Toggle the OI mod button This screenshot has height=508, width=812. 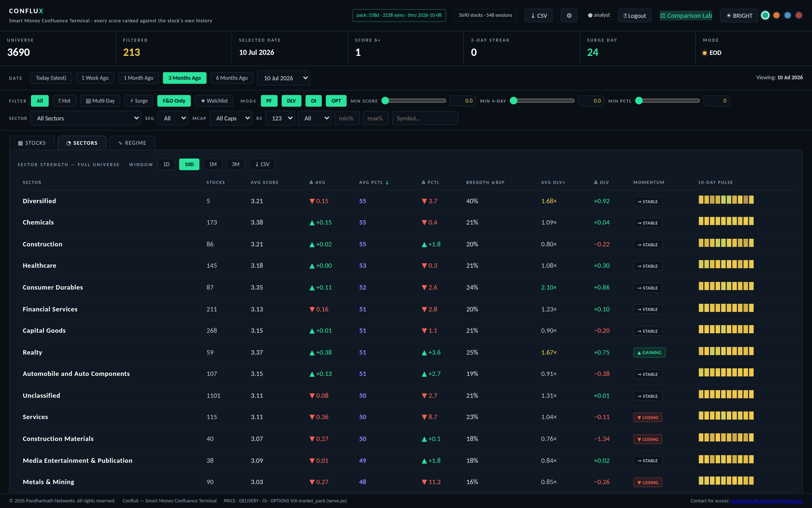313,101
